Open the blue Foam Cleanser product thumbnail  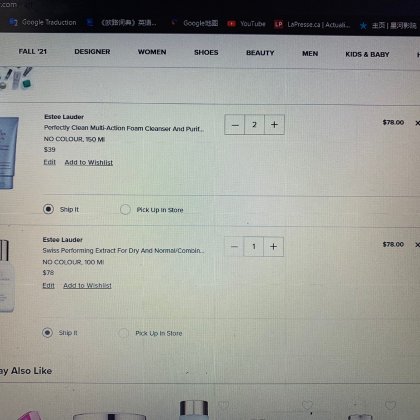8,153
